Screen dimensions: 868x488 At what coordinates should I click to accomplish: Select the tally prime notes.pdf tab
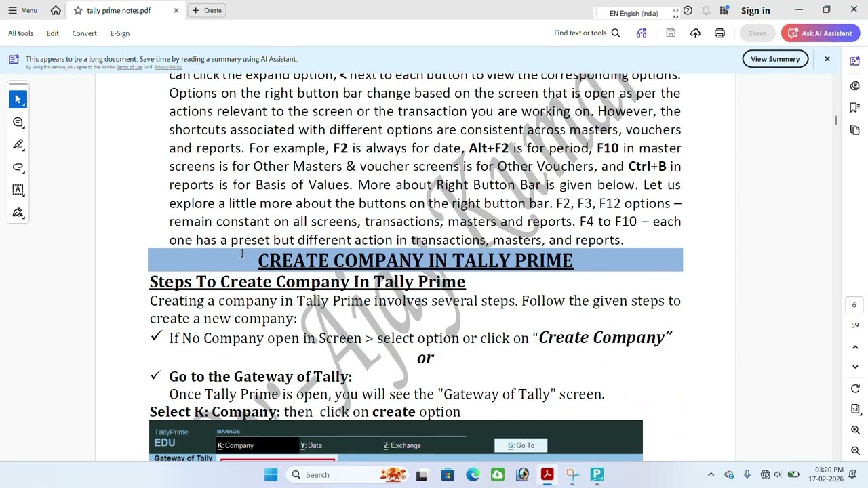(119, 11)
